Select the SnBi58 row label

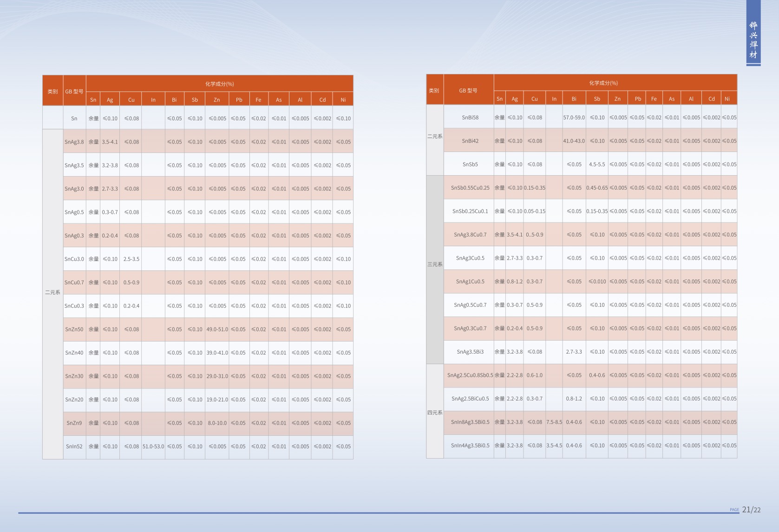(470, 118)
